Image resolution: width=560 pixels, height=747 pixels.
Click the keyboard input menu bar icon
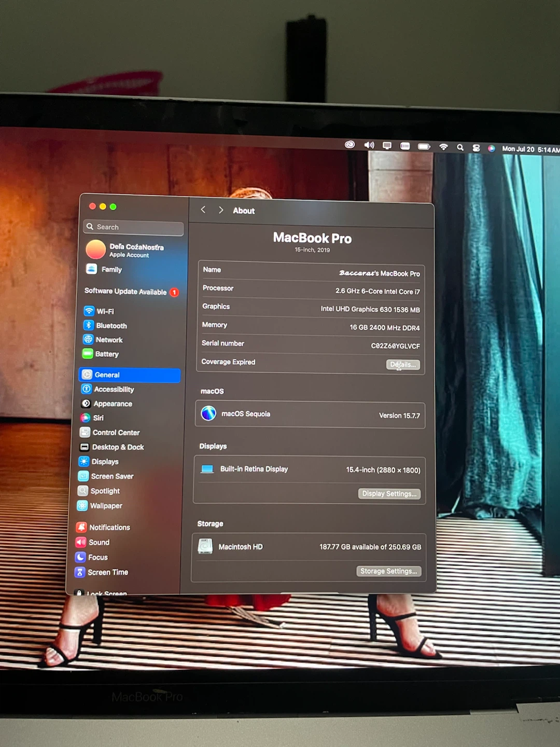(x=405, y=146)
